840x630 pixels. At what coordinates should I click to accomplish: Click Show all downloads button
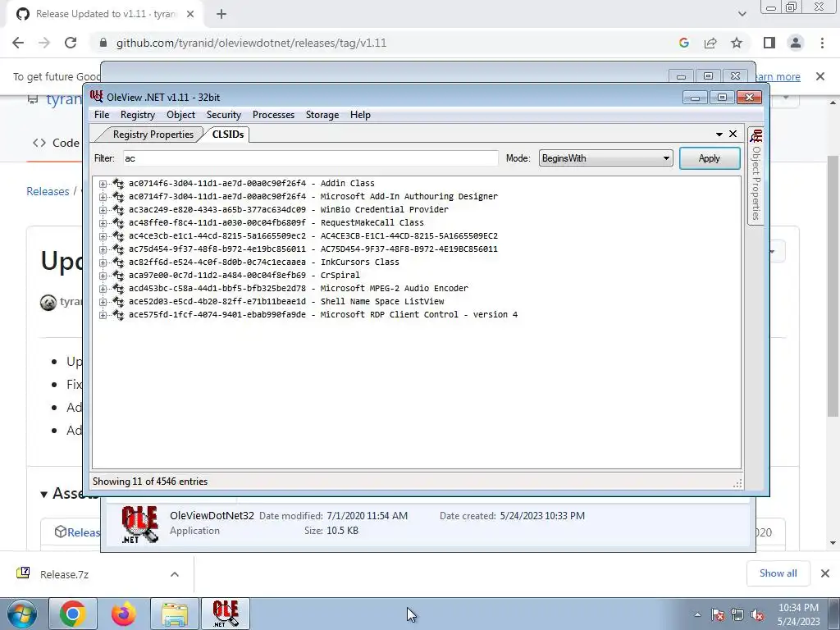[778, 573]
